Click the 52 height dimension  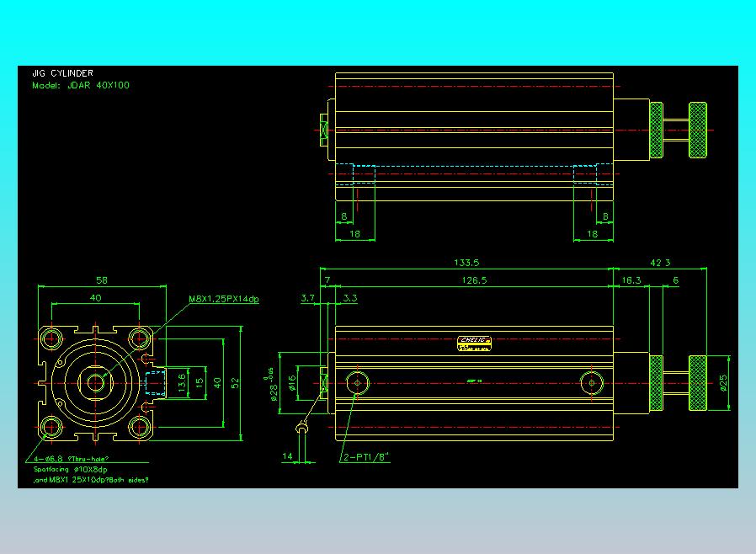(235, 383)
